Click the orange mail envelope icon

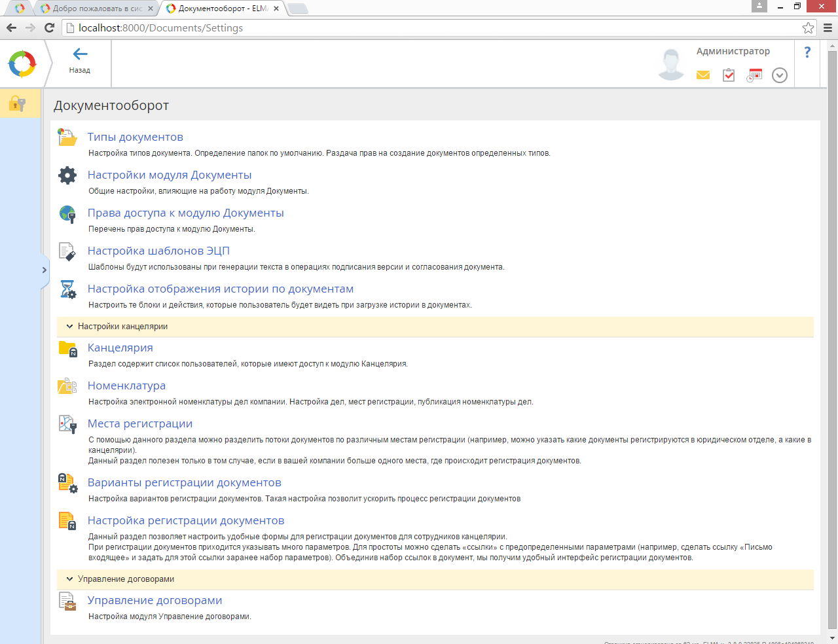click(703, 75)
